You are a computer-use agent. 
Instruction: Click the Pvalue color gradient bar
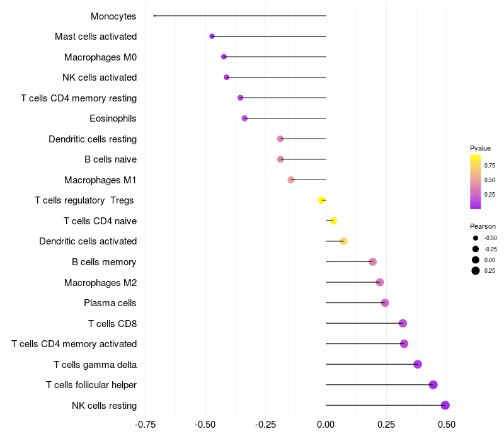[476, 182]
